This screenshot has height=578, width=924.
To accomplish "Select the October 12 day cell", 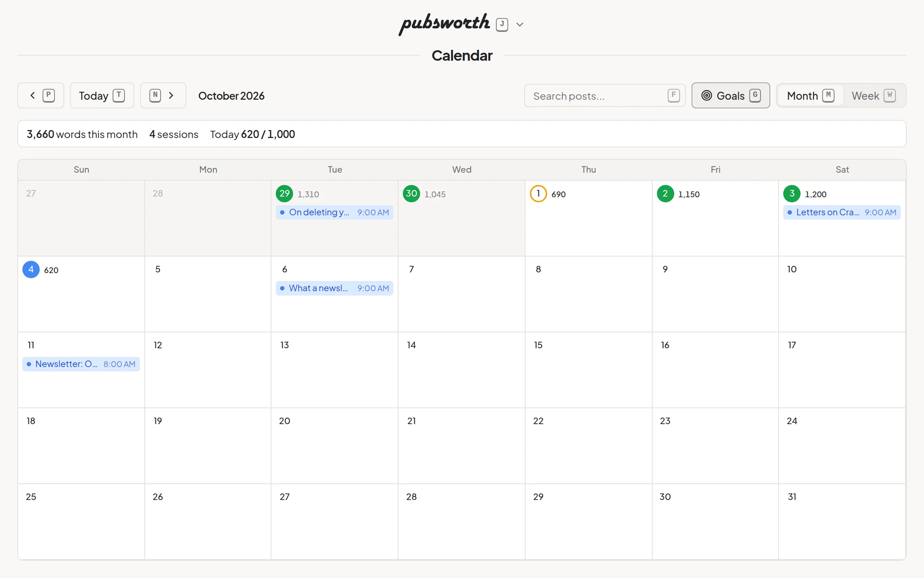I will tap(208, 370).
